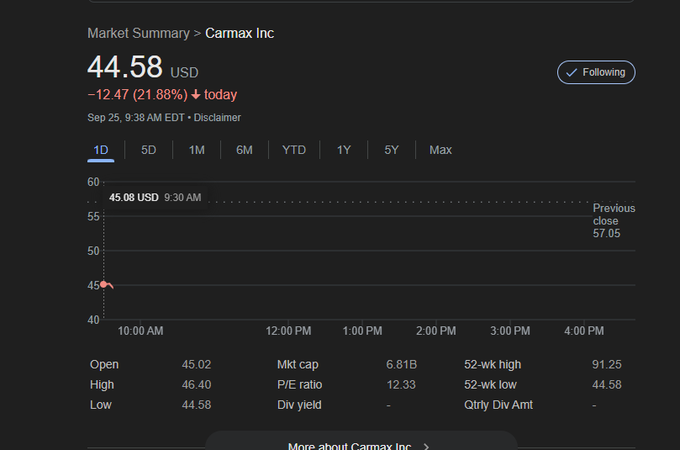The height and width of the screenshot is (450, 680).
Task: Open More about Carmax Inc
Action: coord(361,441)
